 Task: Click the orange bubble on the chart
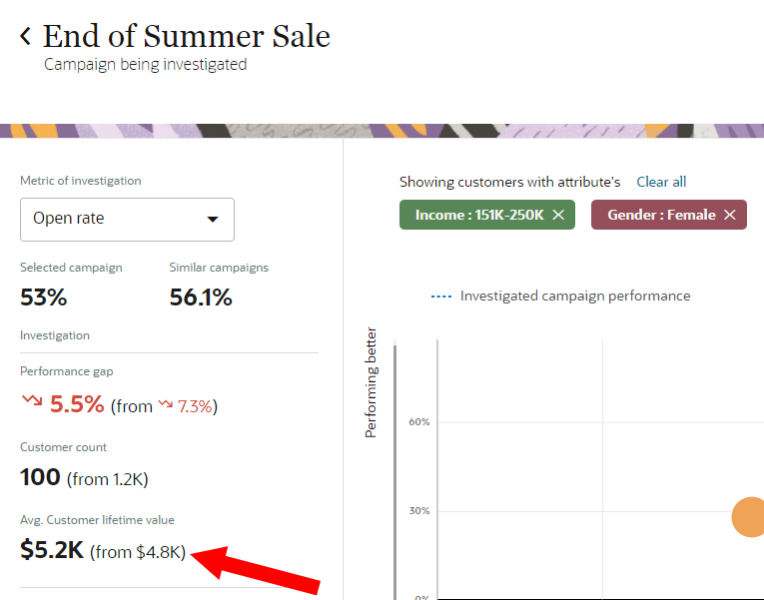point(750,517)
